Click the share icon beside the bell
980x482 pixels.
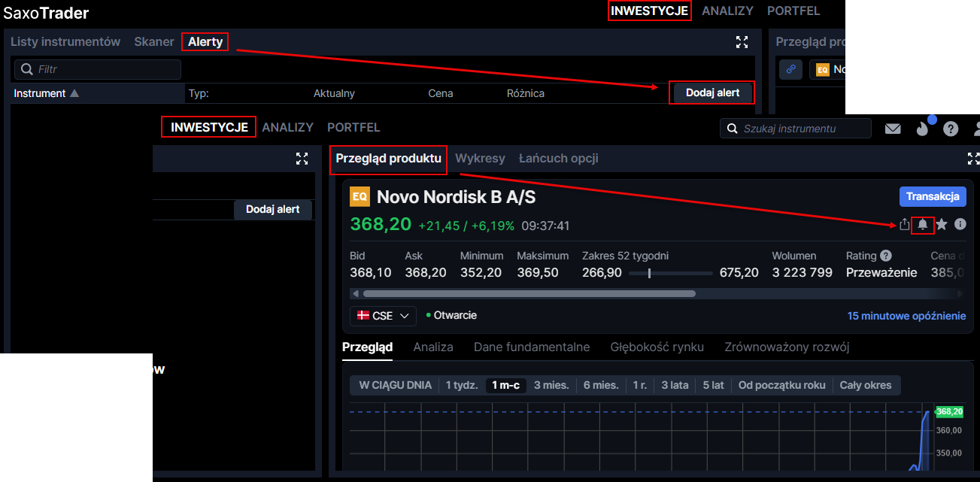coord(904,224)
